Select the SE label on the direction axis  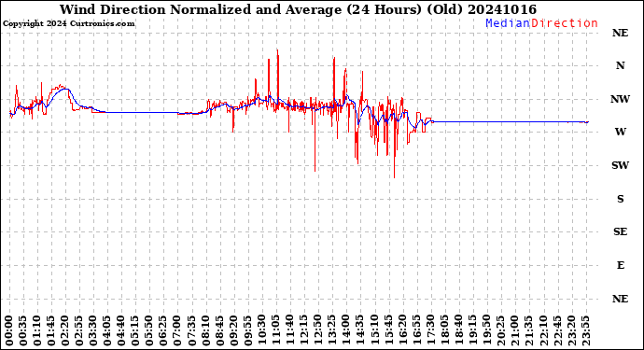click(x=620, y=232)
